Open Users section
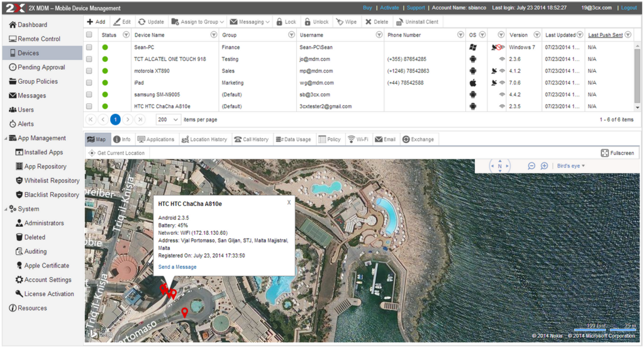This screenshot has height=347, width=644. [21, 110]
